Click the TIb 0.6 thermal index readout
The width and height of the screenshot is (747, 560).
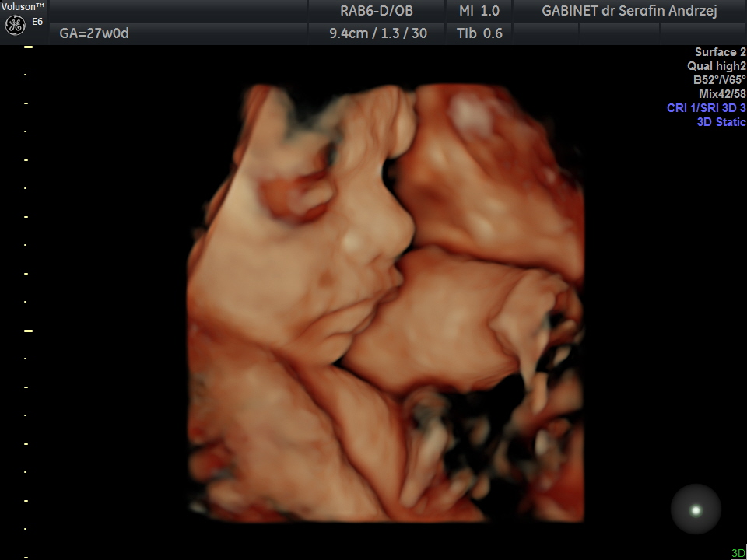479,33
